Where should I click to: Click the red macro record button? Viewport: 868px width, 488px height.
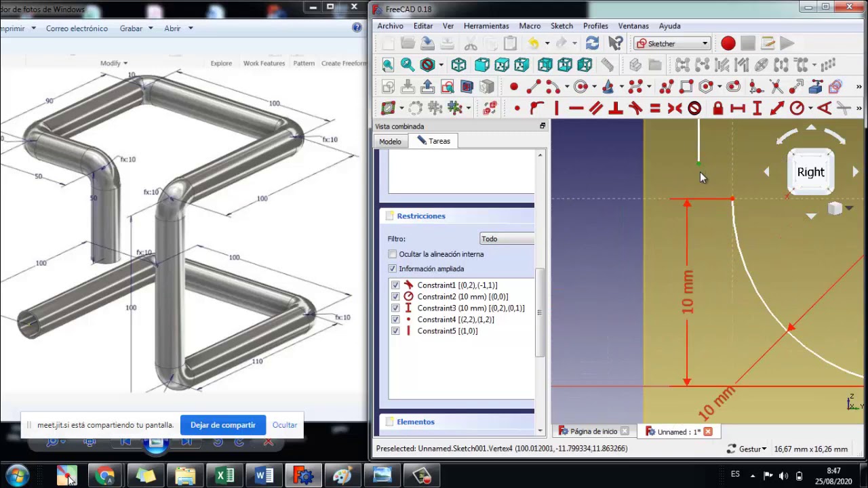pyautogui.click(x=728, y=43)
